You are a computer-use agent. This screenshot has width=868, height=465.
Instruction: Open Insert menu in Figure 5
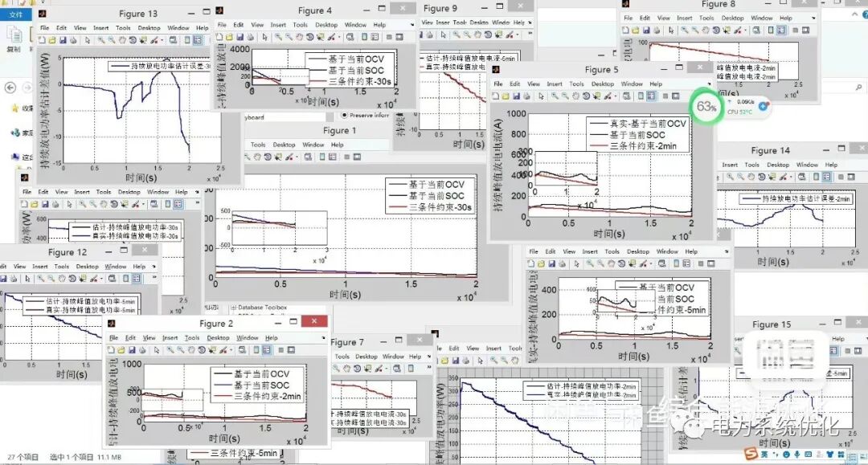pyautogui.click(x=555, y=84)
